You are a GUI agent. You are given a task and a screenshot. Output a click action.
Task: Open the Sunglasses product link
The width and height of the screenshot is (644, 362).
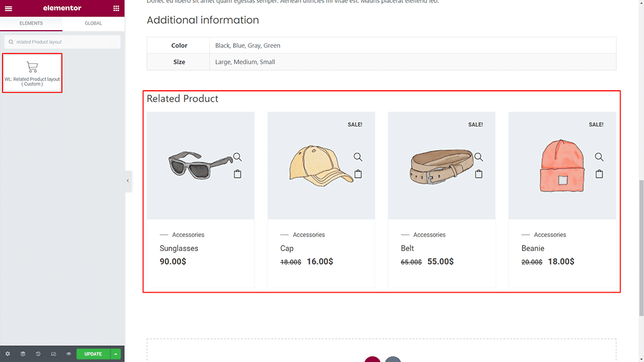[178, 248]
